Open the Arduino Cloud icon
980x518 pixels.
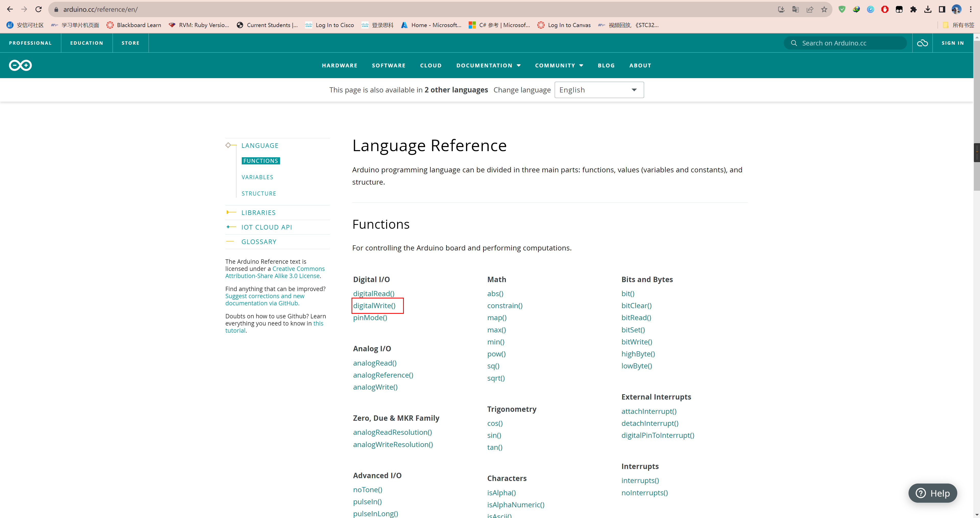[x=922, y=43]
